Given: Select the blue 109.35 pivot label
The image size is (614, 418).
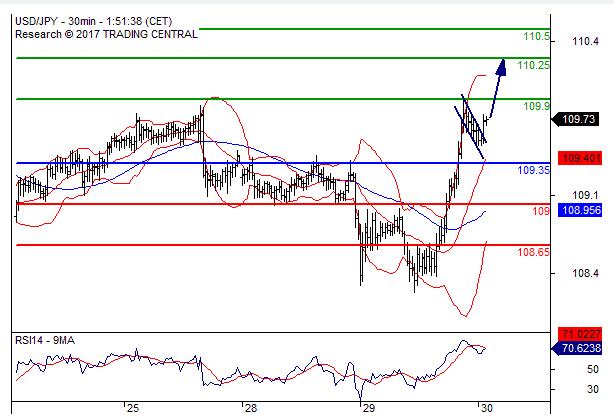Looking at the screenshot, I should (533, 170).
